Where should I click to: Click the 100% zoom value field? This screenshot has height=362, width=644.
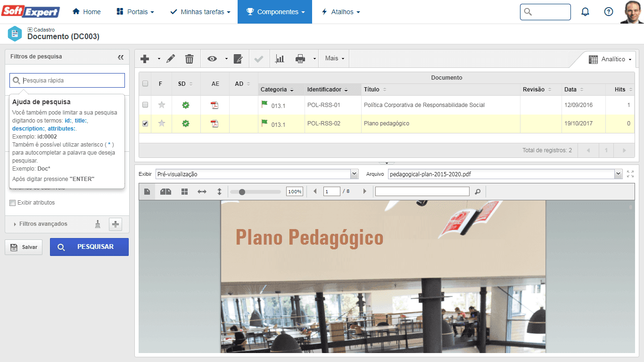pyautogui.click(x=295, y=192)
